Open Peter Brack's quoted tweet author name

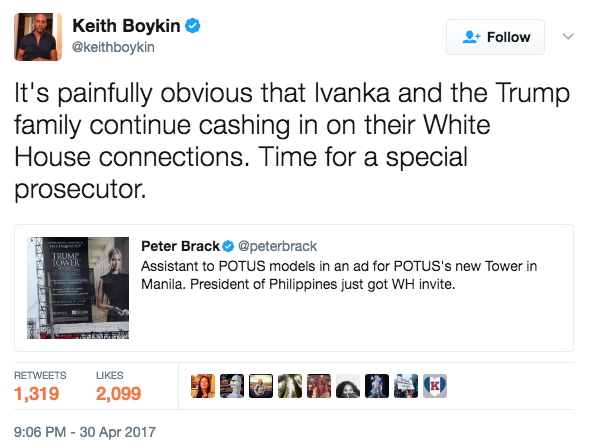(x=180, y=246)
